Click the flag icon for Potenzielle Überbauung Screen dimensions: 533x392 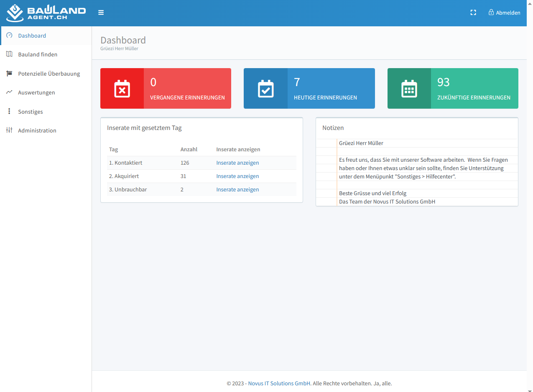coord(9,74)
